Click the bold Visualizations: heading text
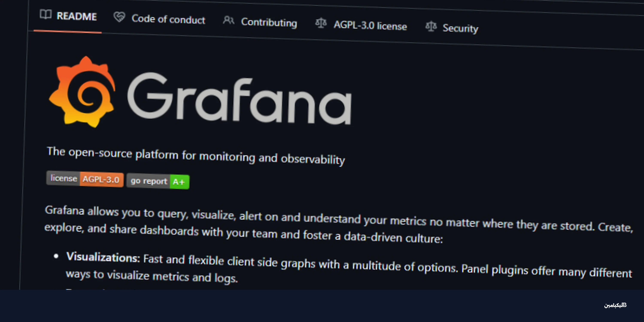The height and width of the screenshot is (322, 644). [x=103, y=257]
